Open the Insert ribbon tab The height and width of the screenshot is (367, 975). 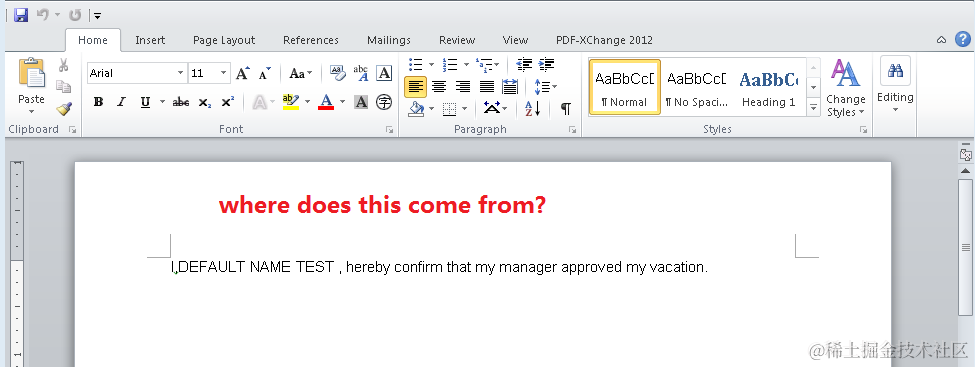click(x=150, y=40)
